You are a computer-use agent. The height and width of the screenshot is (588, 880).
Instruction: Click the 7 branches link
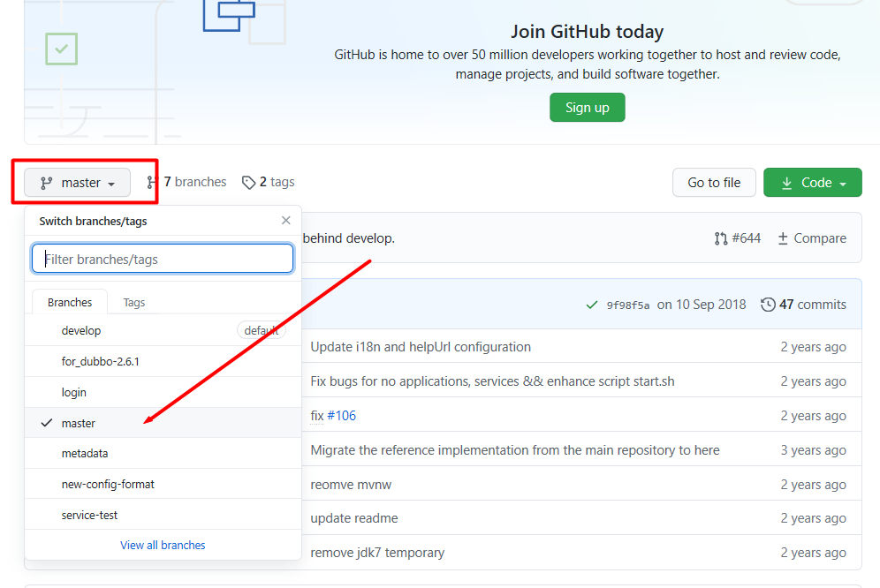coord(187,183)
